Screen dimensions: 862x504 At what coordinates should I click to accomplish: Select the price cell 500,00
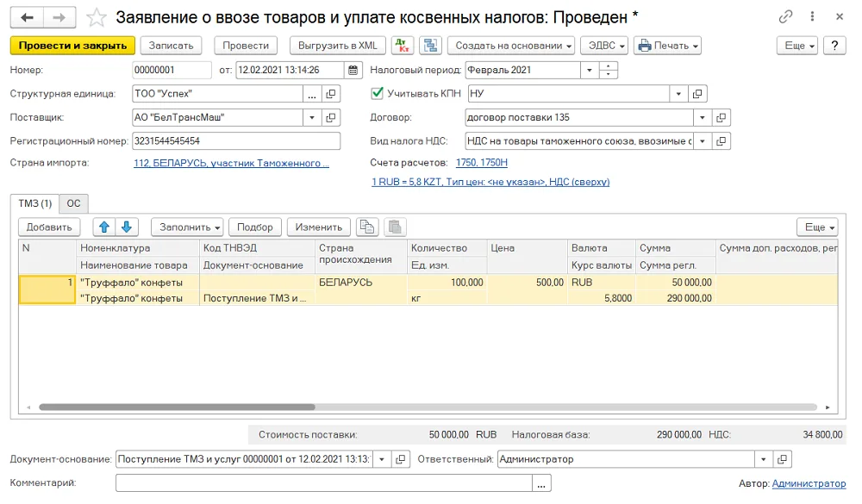point(528,282)
